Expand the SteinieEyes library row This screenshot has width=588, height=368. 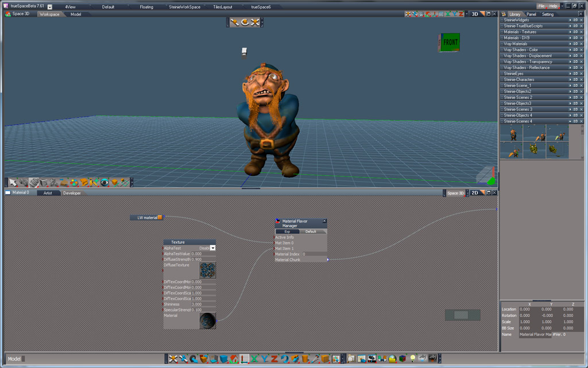tap(570, 74)
